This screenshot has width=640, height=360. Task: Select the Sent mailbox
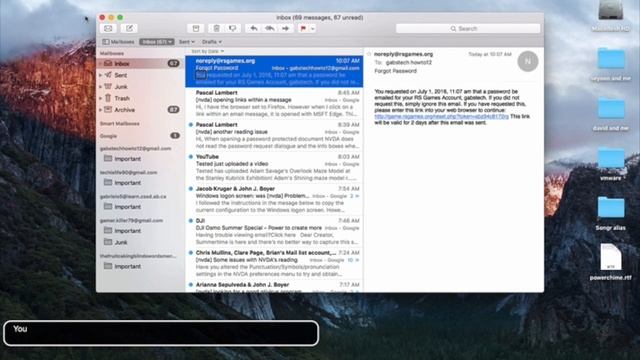pyautogui.click(x=140, y=75)
